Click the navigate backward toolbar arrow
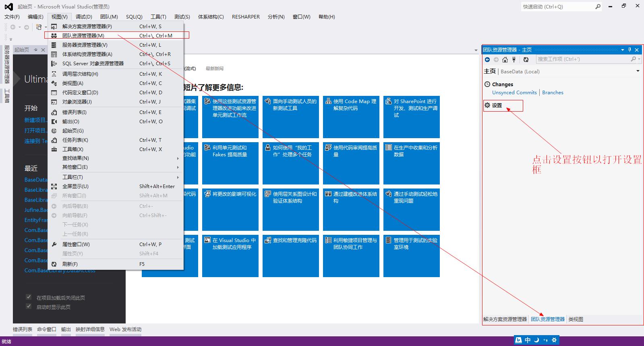The height and width of the screenshot is (346, 644). click(x=13, y=27)
